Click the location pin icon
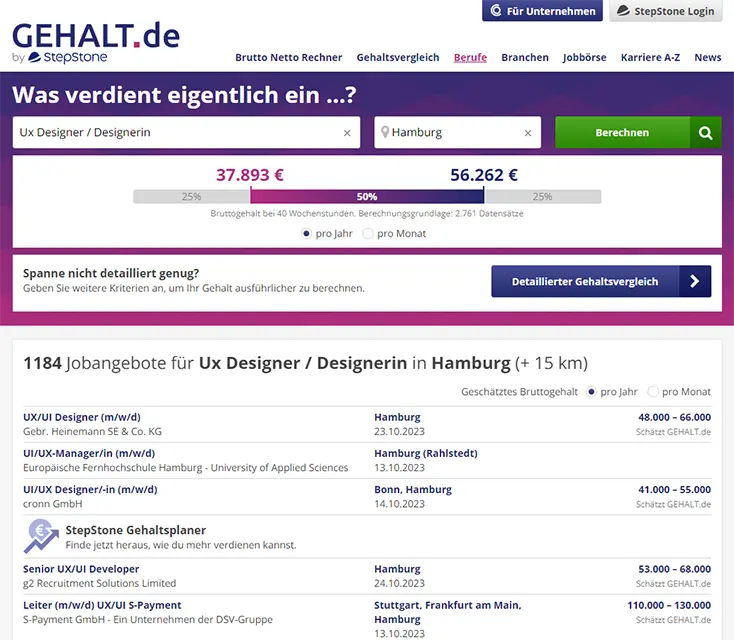 pyautogui.click(x=385, y=132)
